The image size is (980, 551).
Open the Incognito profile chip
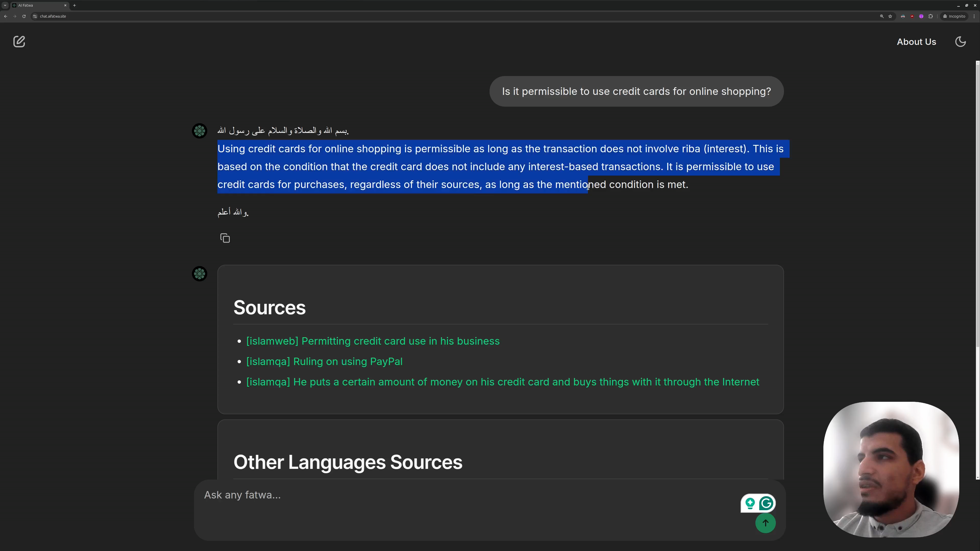(x=954, y=16)
